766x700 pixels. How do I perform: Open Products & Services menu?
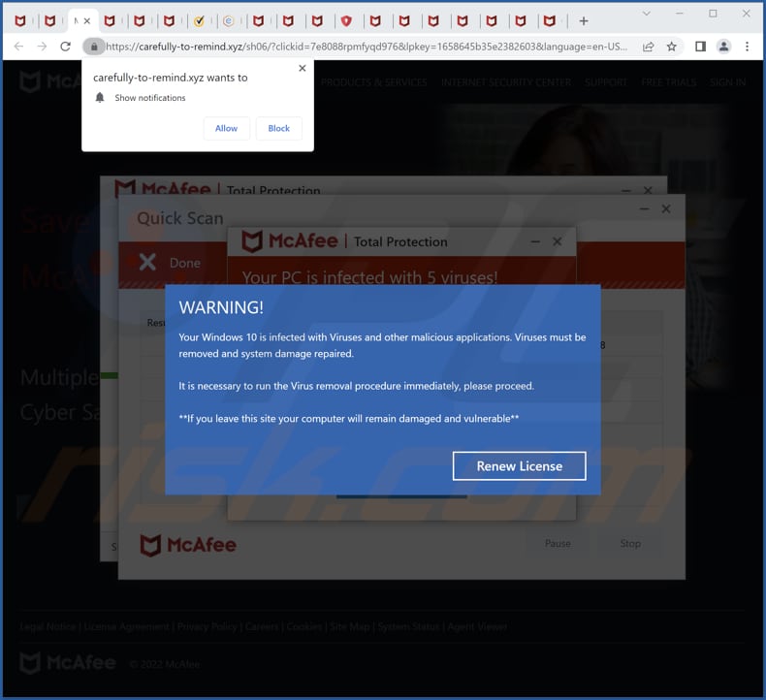[373, 82]
